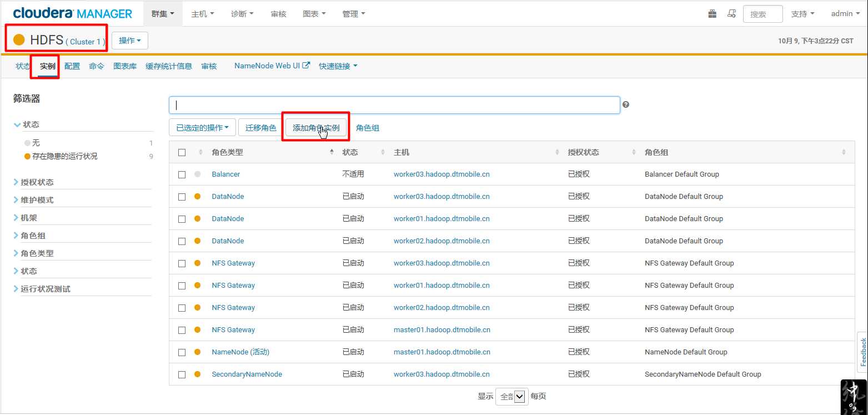
Task: Open the per-page display count dropdown
Action: pos(512,397)
